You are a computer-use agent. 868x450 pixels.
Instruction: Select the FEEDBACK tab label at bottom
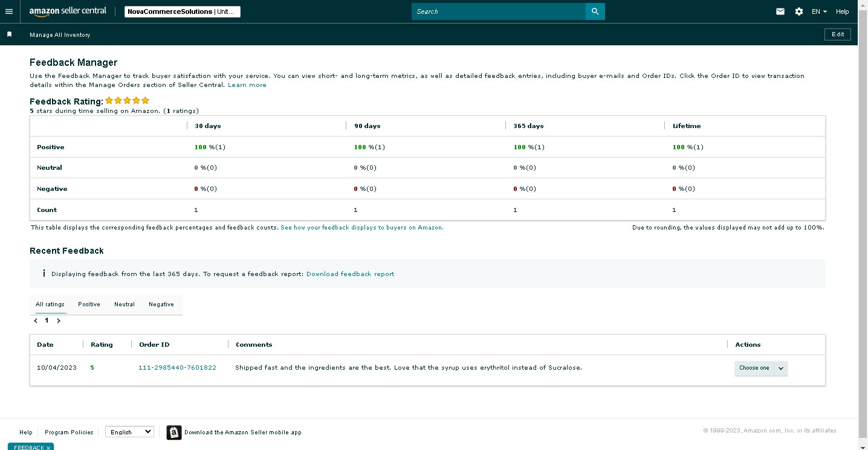coord(29,448)
